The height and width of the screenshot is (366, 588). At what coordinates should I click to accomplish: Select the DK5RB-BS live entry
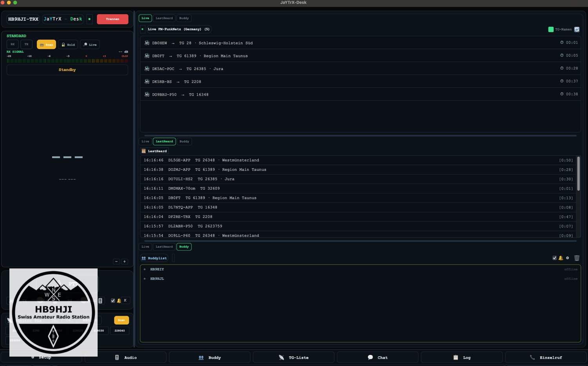coord(360,82)
